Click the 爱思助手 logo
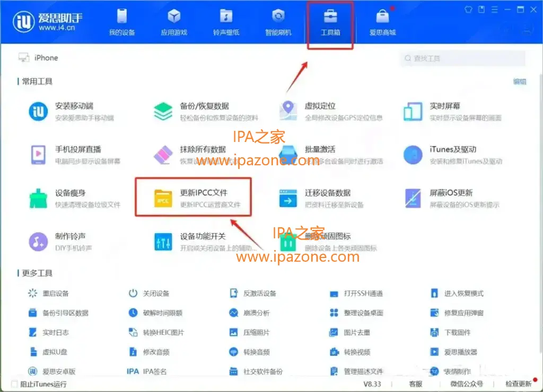Viewport: 543px width, 392px height. (x=48, y=21)
